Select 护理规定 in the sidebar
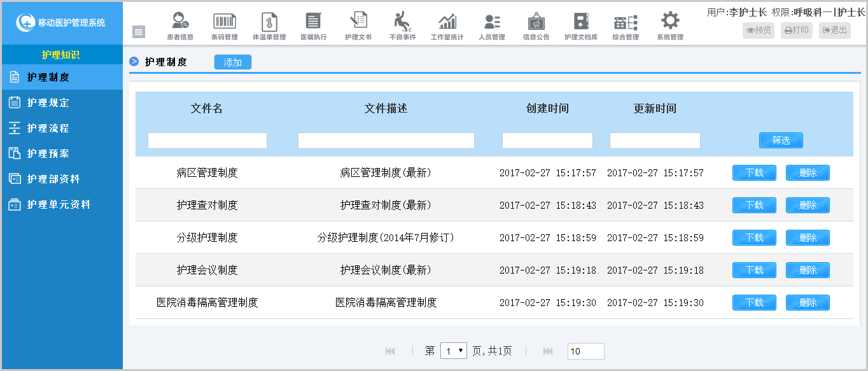Viewport: 868px width, 371px height. pos(48,102)
